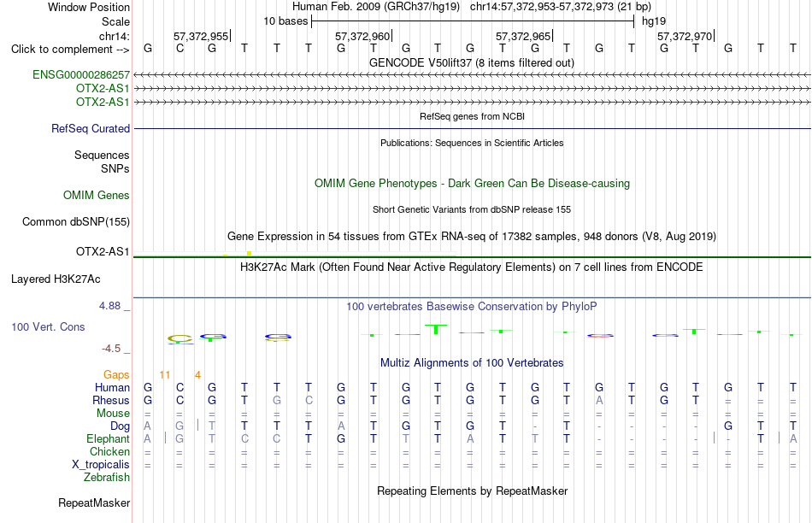This screenshot has height=523, width=812.
Task: Select the Human alignment row label
Action: pos(112,388)
